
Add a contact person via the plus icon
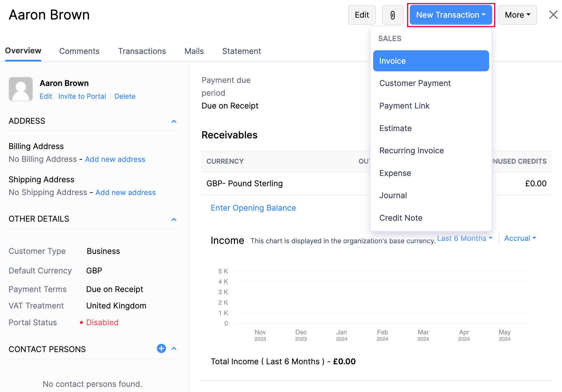(x=161, y=348)
